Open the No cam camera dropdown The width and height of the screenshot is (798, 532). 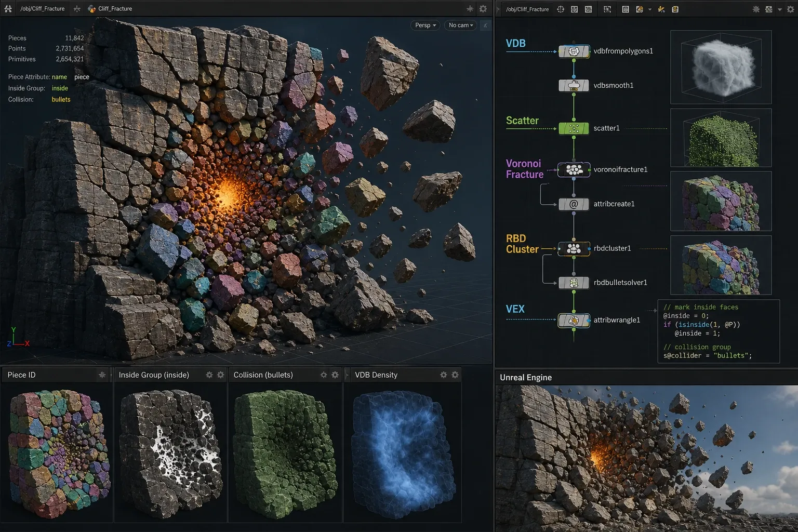click(461, 25)
